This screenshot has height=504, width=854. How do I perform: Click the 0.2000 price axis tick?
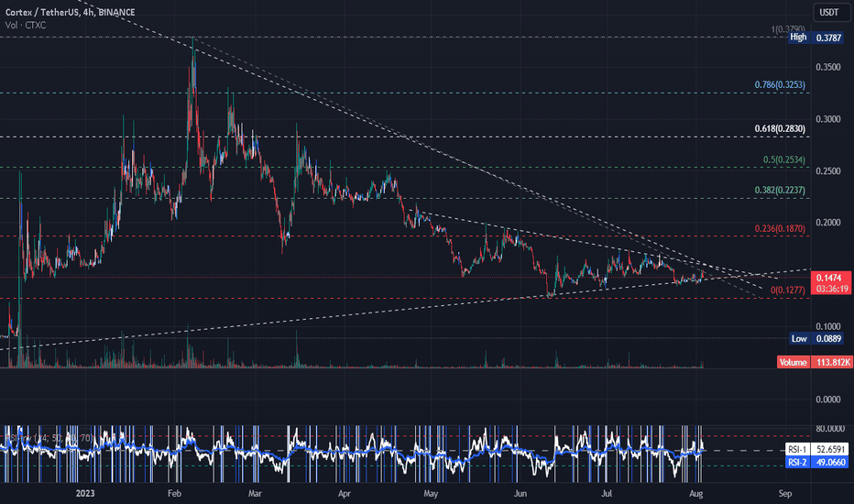click(x=827, y=223)
